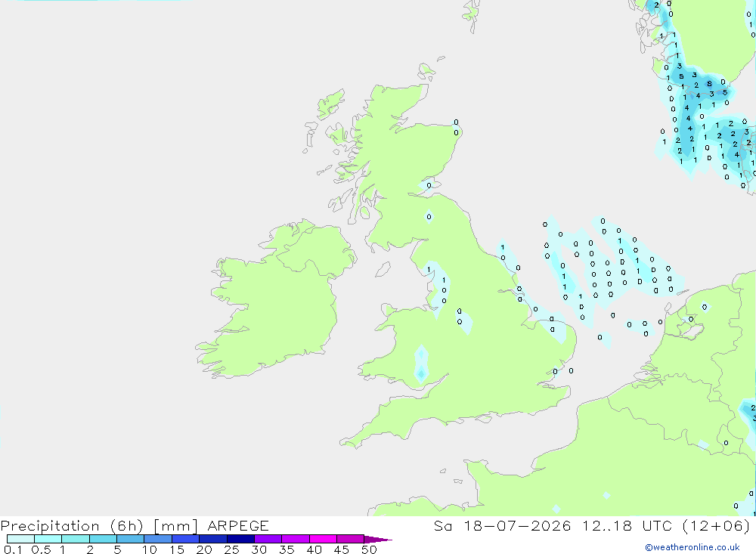Click the 'Precipitation (6h) [mm] ARPEGE' title
The image size is (756, 554).
pyautogui.click(x=135, y=525)
